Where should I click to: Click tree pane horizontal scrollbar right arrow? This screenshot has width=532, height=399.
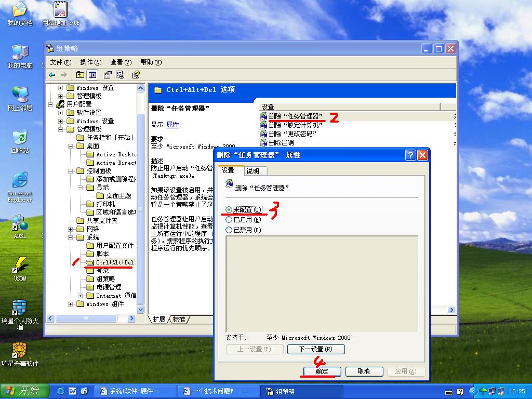(x=131, y=318)
